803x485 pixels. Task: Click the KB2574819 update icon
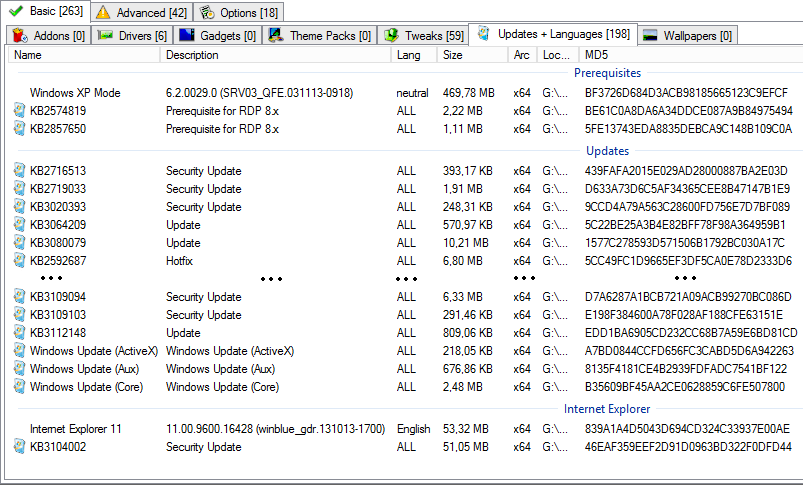coord(19,111)
